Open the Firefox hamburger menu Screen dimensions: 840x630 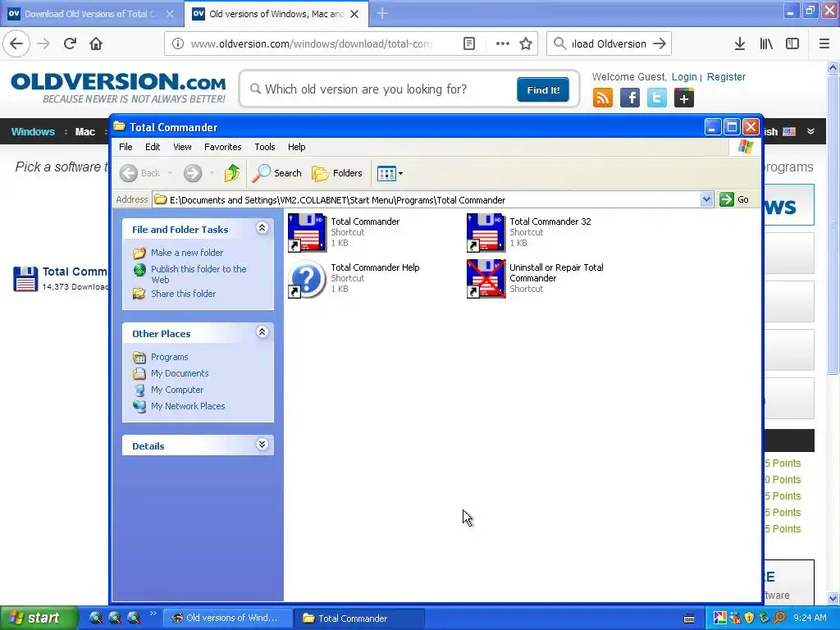click(824, 44)
